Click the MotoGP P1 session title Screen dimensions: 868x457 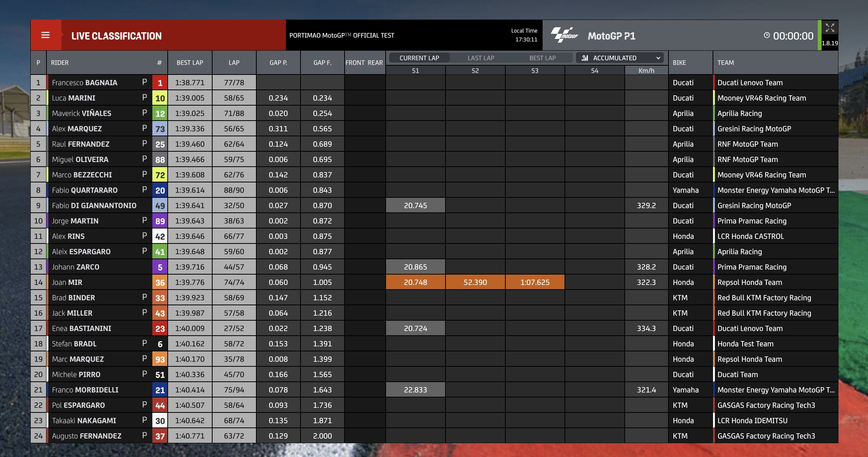click(611, 36)
